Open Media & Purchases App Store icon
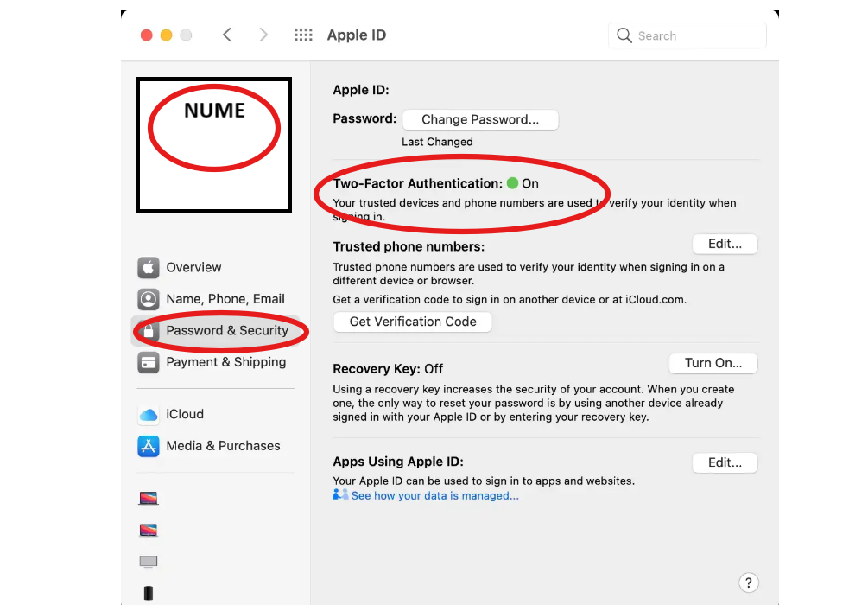The height and width of the screenshot is (605, 868). pos(149,446)
